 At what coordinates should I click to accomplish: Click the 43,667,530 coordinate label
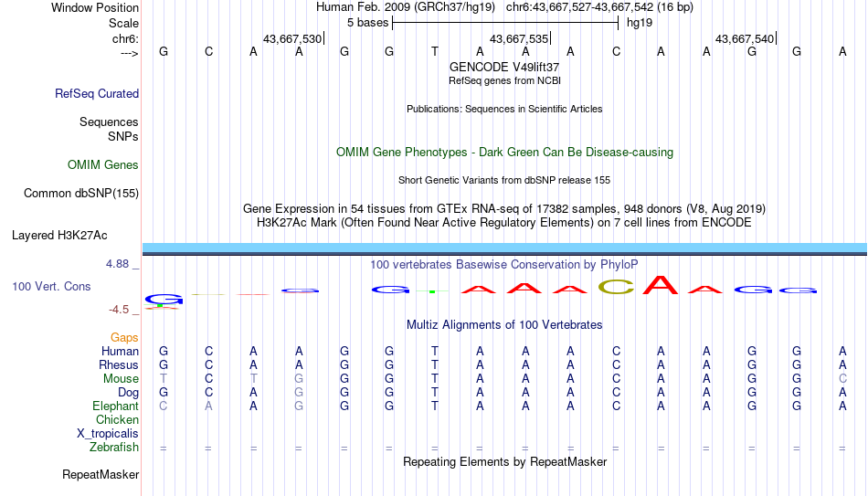pyautogui.click(x=291, y=38)
